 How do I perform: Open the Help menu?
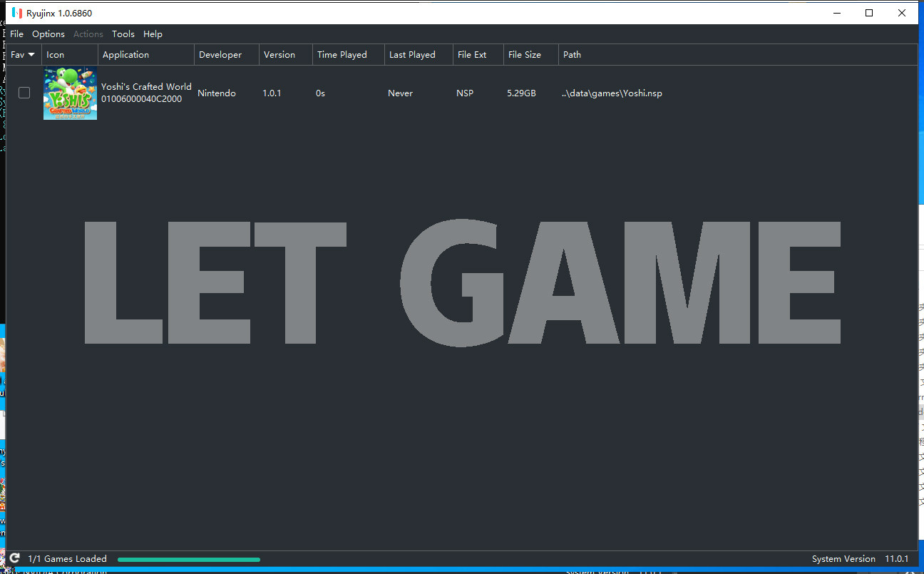click(153, 34)
